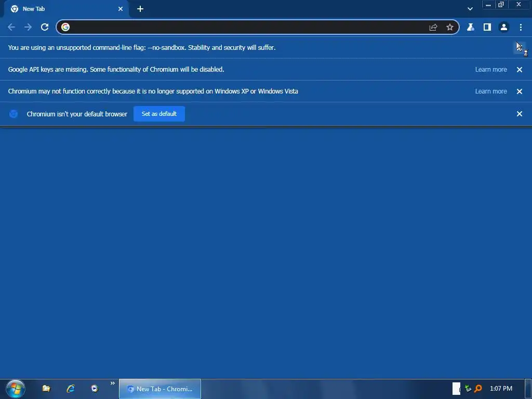Launch Windows Media Player from quick launch
This screenshot has width=532, height=399.
click(95, 389)
